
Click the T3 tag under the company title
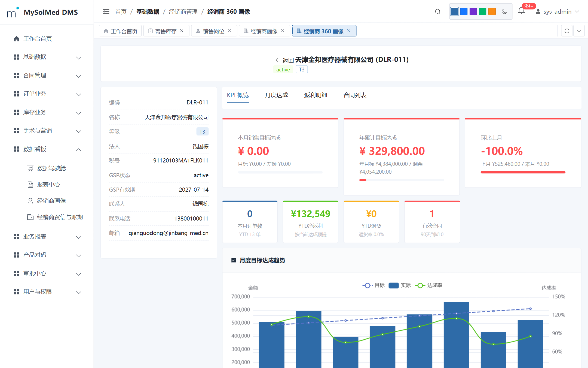click(x=302, y=70)
